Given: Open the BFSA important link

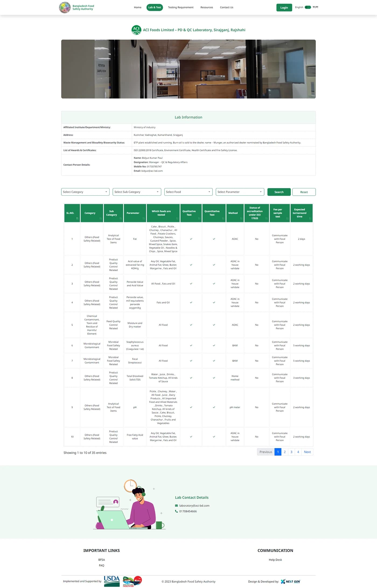Looking at the screenshot, I should point(102,559).
